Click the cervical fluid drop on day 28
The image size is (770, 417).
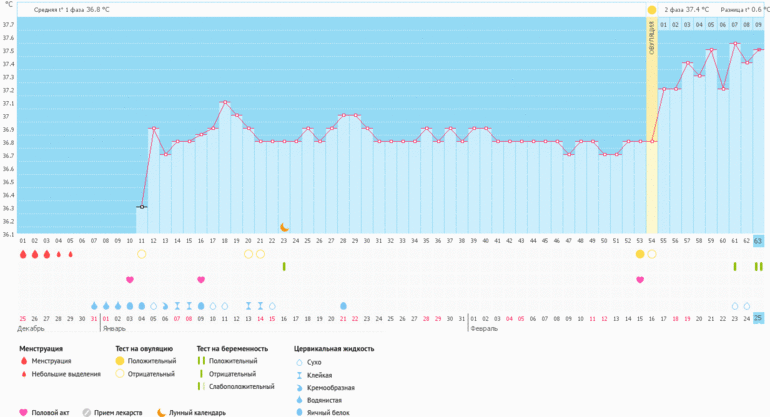tap(344, 305)
